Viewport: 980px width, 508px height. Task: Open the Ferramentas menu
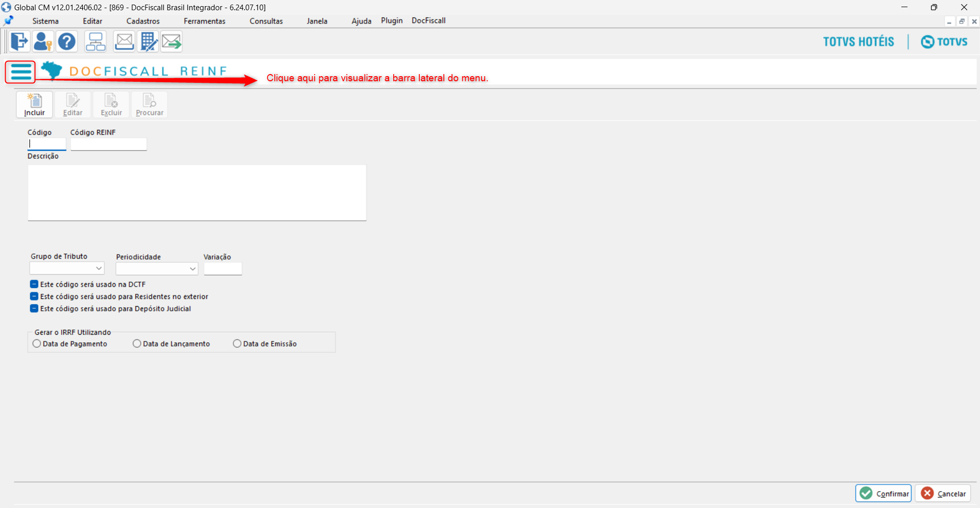pyautogui.click(x=204, y=21)
